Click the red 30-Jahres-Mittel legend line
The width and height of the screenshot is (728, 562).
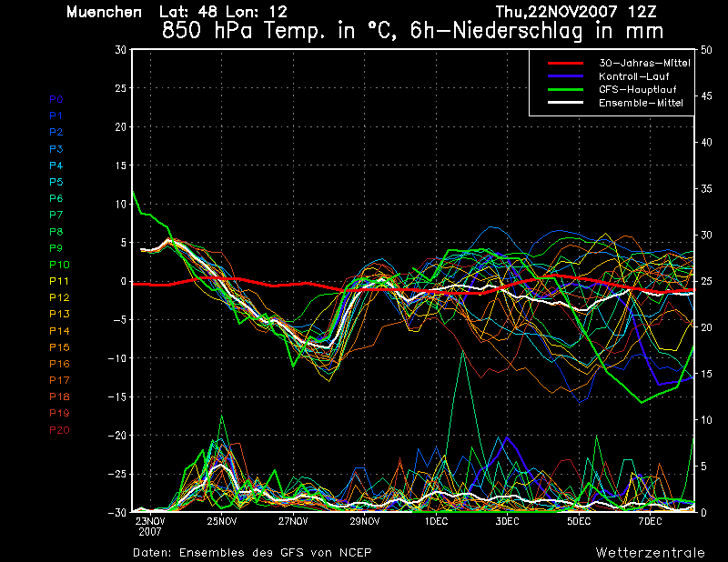pyautogui.click(x=563, y=63)
